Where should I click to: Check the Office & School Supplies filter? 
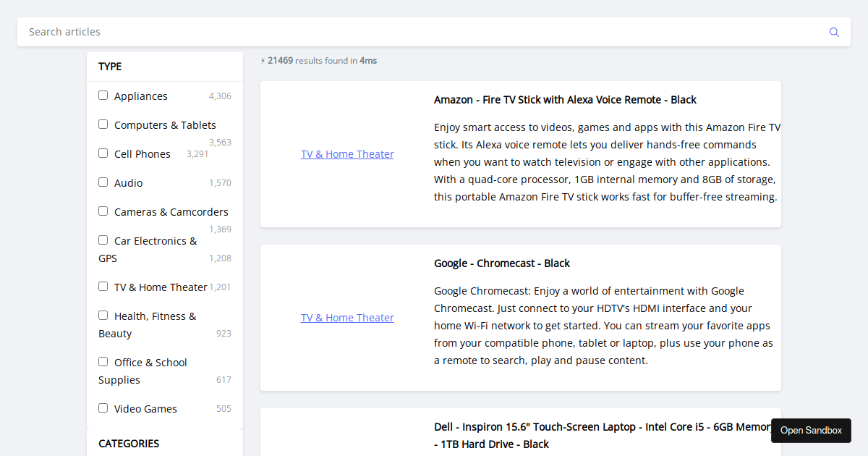[x=103, y=361]
